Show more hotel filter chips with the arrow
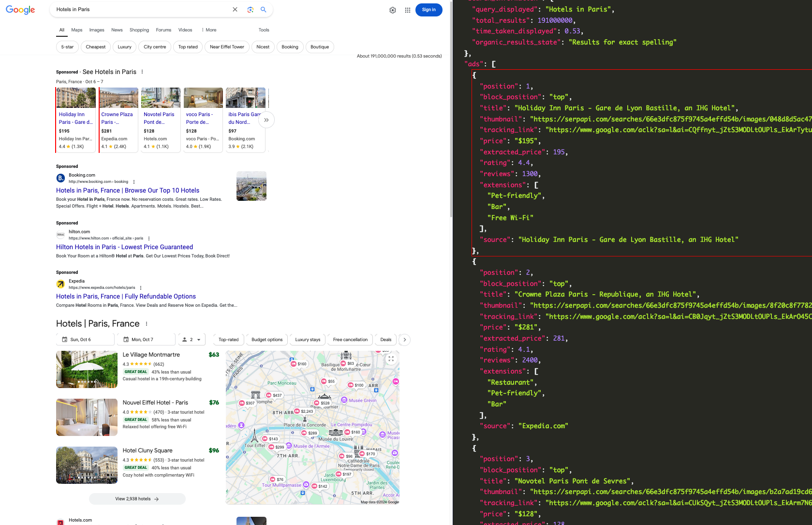The height and width of the screenshot is (525, 812). [405, 340]
